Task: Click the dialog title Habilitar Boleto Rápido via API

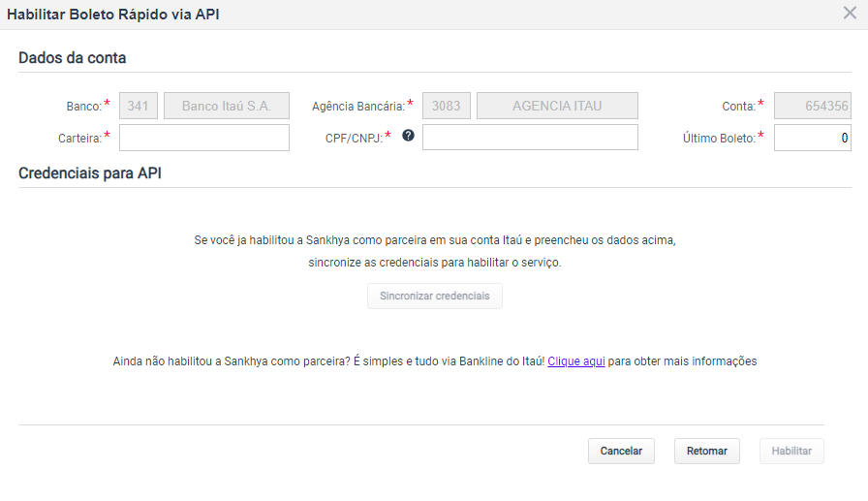Action: [x=113, y=15]
